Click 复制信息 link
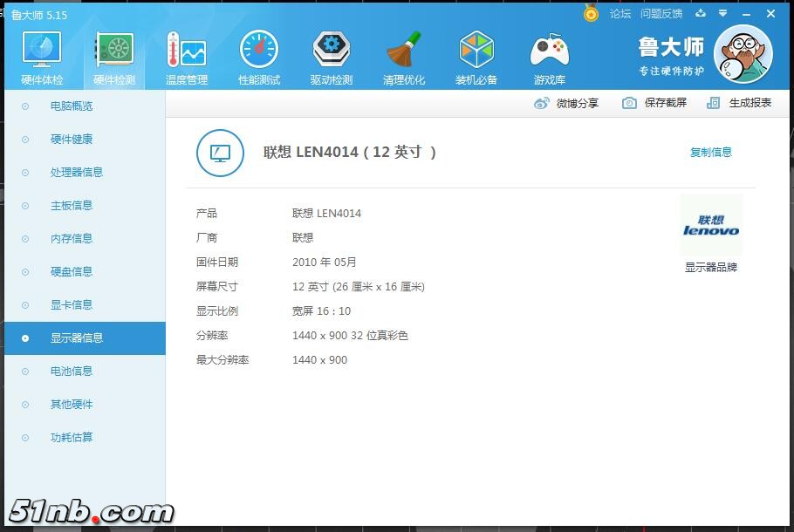The width and height of the screenshot is (794, 532). 711,153
